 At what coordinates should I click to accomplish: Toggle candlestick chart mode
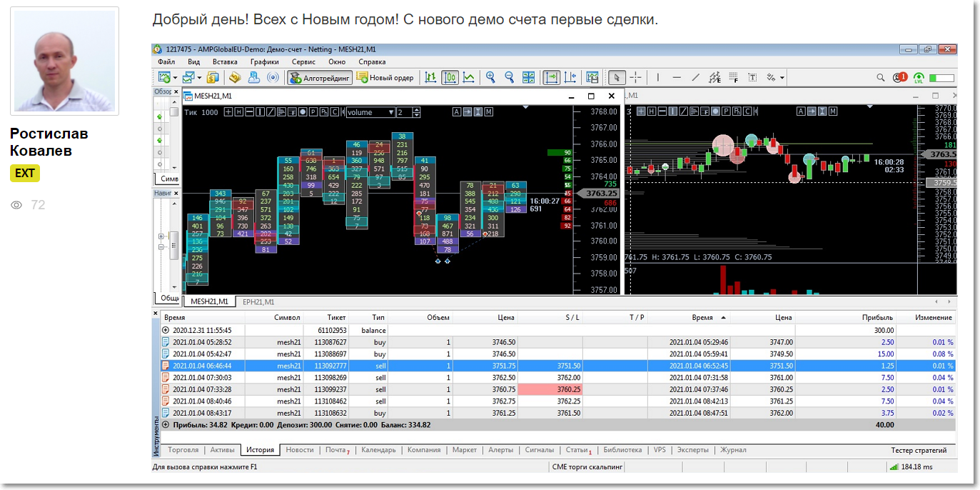[x=450, y=77]
